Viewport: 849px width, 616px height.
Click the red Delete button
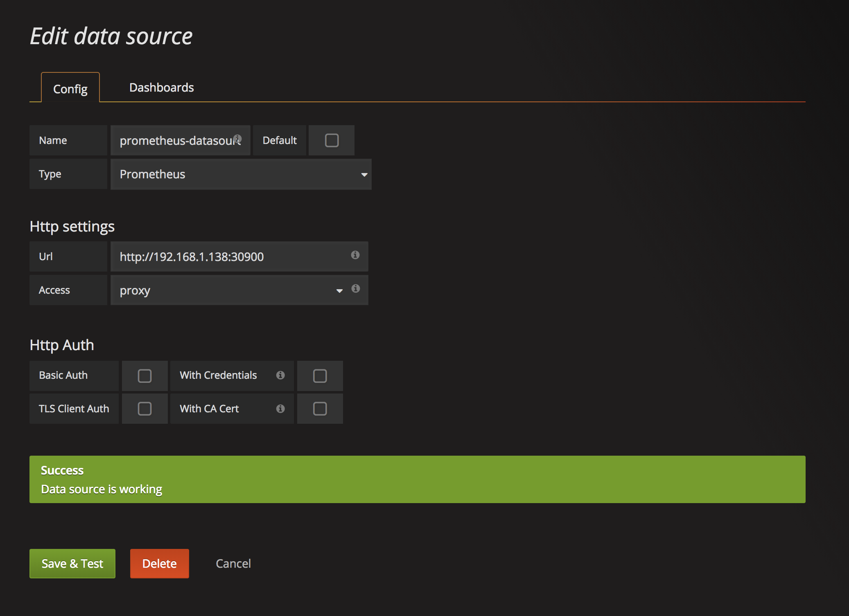(160, 564)
